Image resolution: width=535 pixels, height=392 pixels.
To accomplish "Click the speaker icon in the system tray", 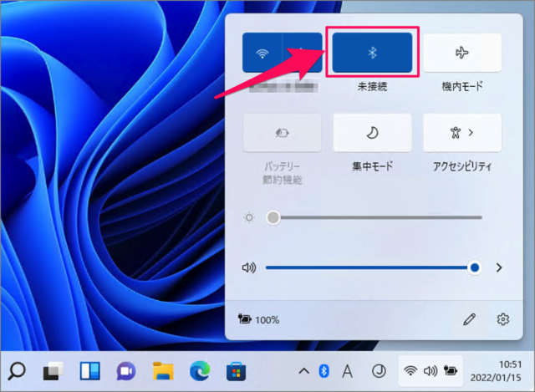I will (x=431, y=371).
